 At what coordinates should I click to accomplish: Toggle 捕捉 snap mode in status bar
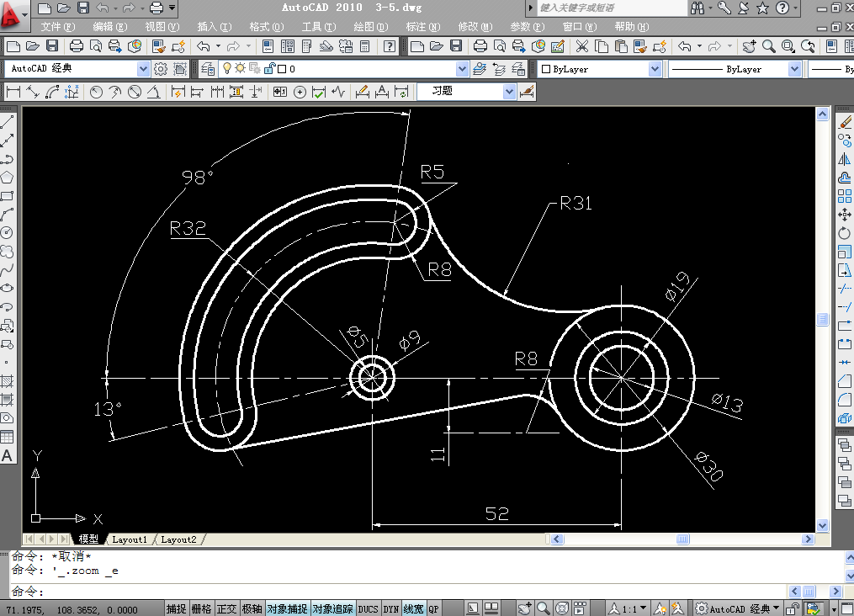click(176, 609)
